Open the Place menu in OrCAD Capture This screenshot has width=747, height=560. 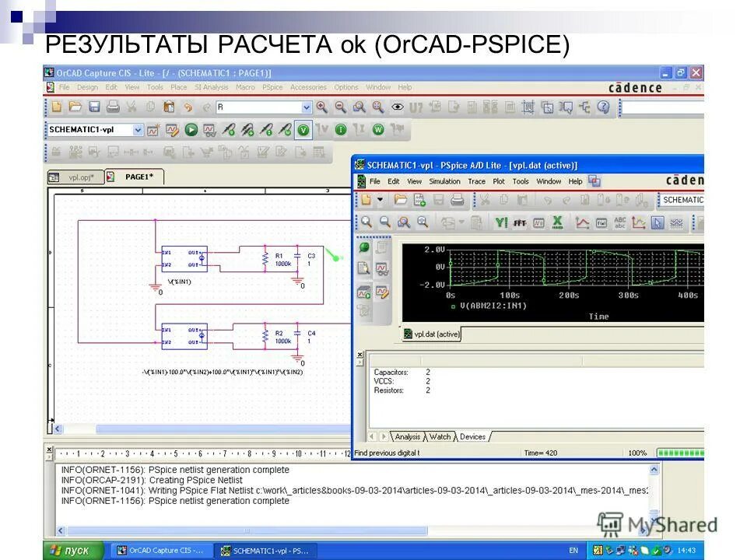pos(179,87)
